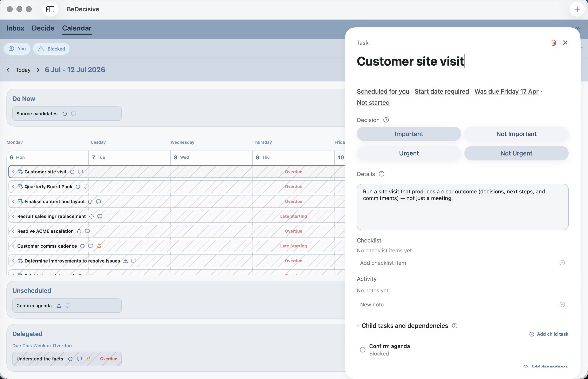Click the plus button to add new item
Image resolution: width=588 pixels, height=379 pixels.
tap(577, 9)
